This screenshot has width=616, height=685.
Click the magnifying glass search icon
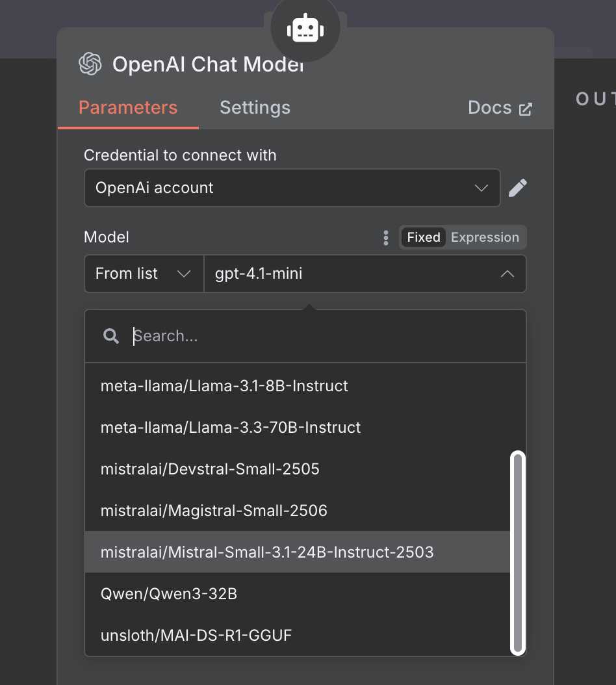point(111,336)
